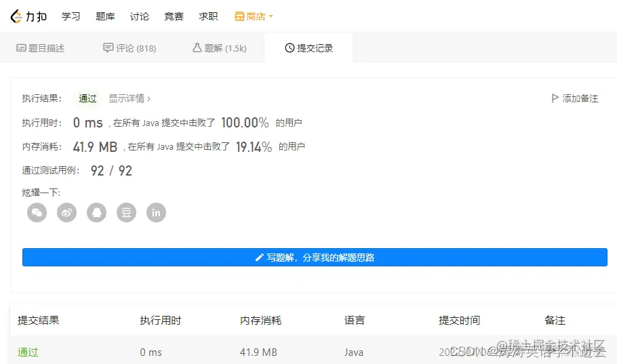Switch to 评论 (818) tab

130,48
